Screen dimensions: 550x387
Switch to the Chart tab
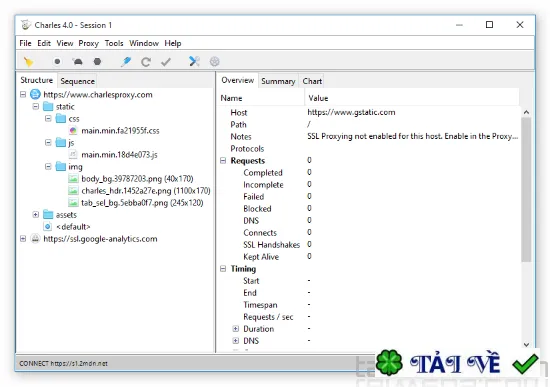click(312, 81)
